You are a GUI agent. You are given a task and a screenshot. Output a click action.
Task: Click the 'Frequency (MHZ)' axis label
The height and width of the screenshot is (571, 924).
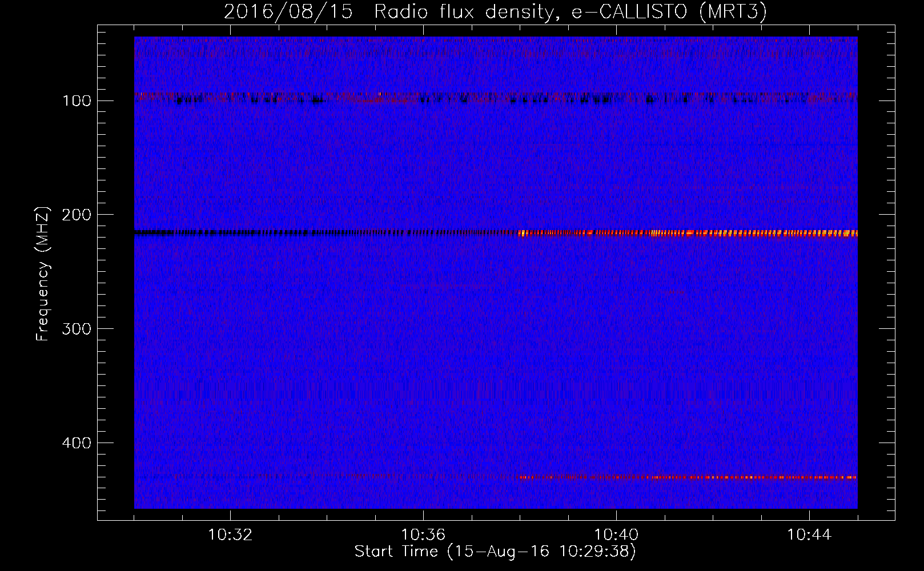pyautogui.click(x=43, y=274)
